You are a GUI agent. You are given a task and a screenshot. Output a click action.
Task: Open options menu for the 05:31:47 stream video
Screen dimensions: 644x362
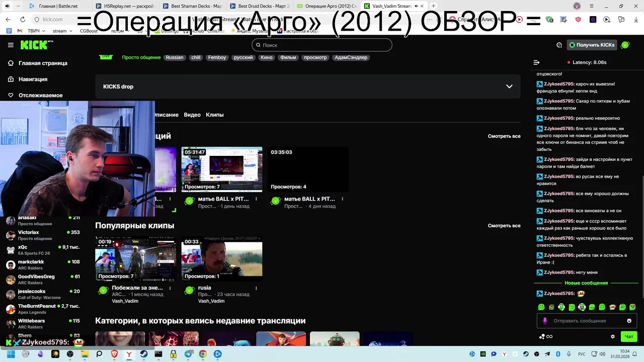256,199
